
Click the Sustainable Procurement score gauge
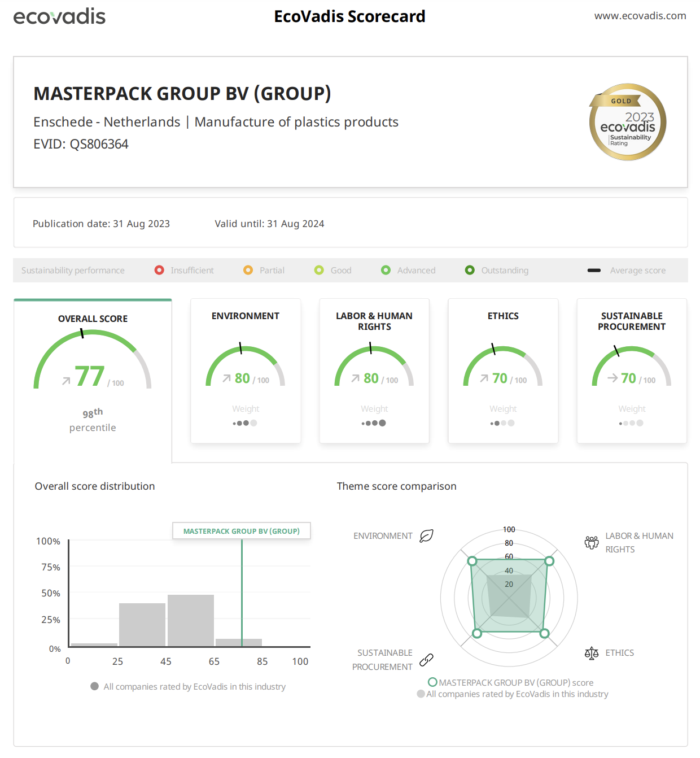tap(631, 367)
